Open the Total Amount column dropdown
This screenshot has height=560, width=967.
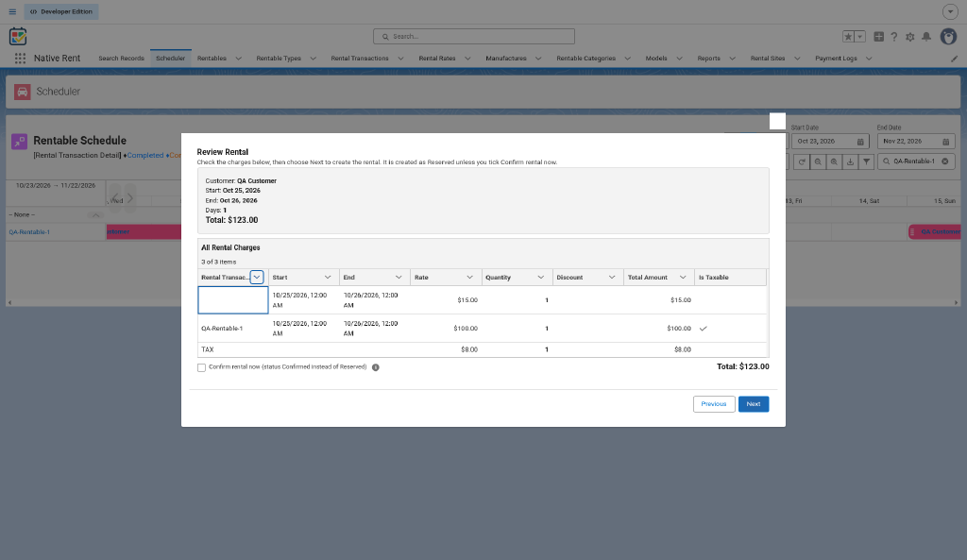click(683, 278)
